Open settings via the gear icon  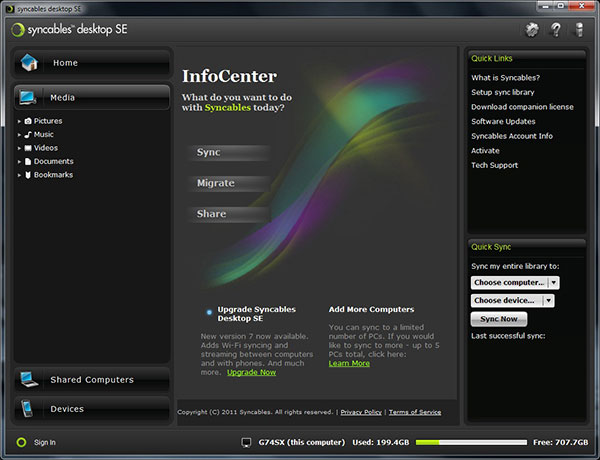tap(532, 29)
